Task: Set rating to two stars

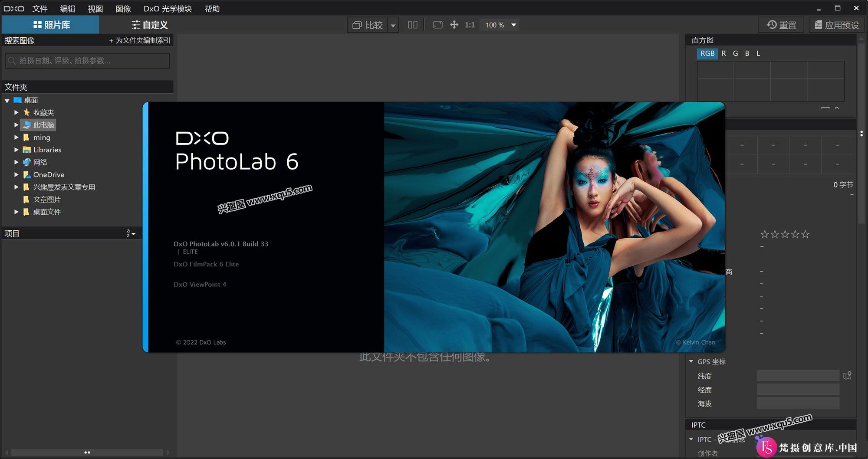Action: [775, 234]
